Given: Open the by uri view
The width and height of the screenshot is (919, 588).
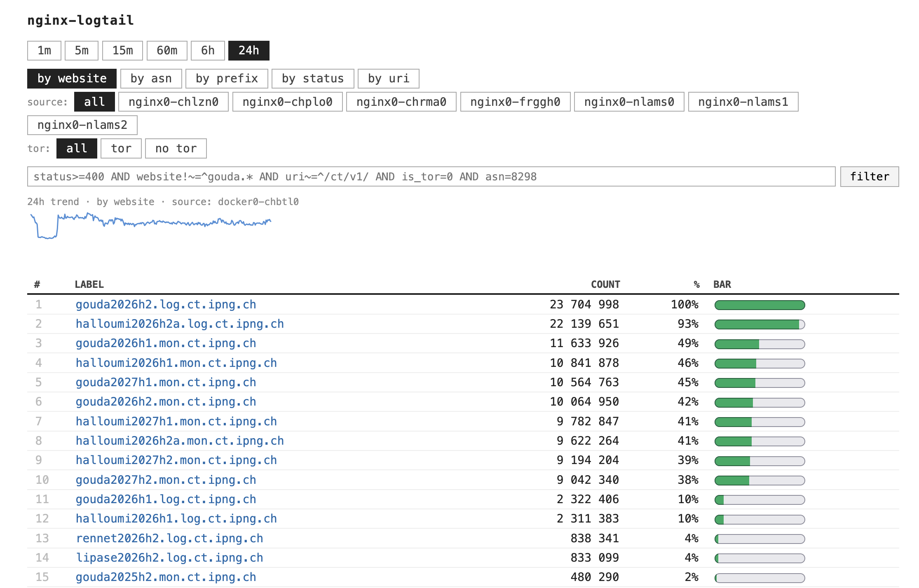Looking at the screenshot, I should coord(388,79).
